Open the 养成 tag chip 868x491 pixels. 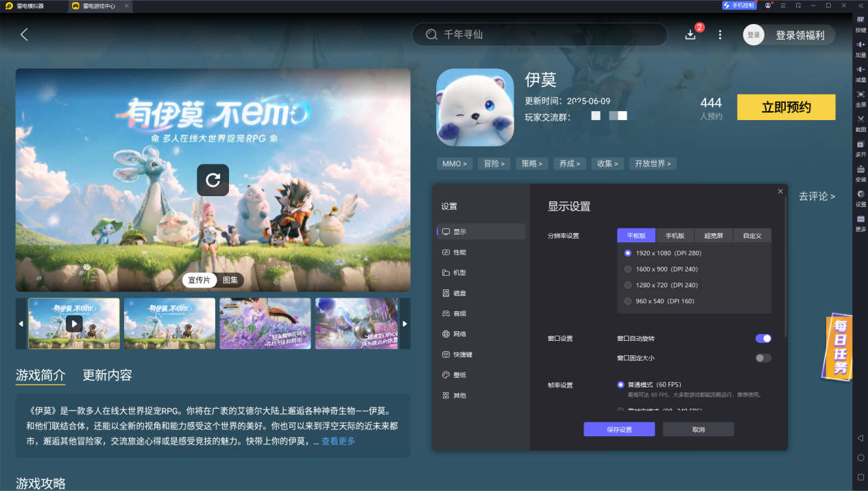[x=570, y=164]
